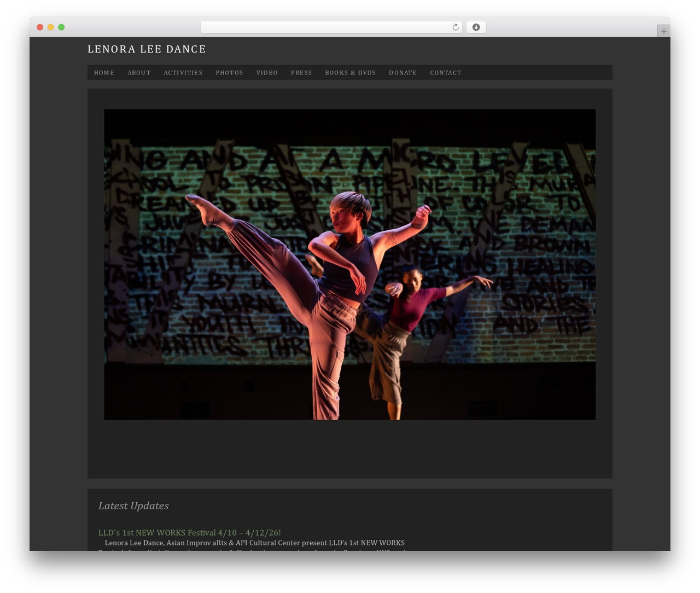This screenshot has height=593, width=700.
Task: Close the window with red button
Action: click(40, 27)
